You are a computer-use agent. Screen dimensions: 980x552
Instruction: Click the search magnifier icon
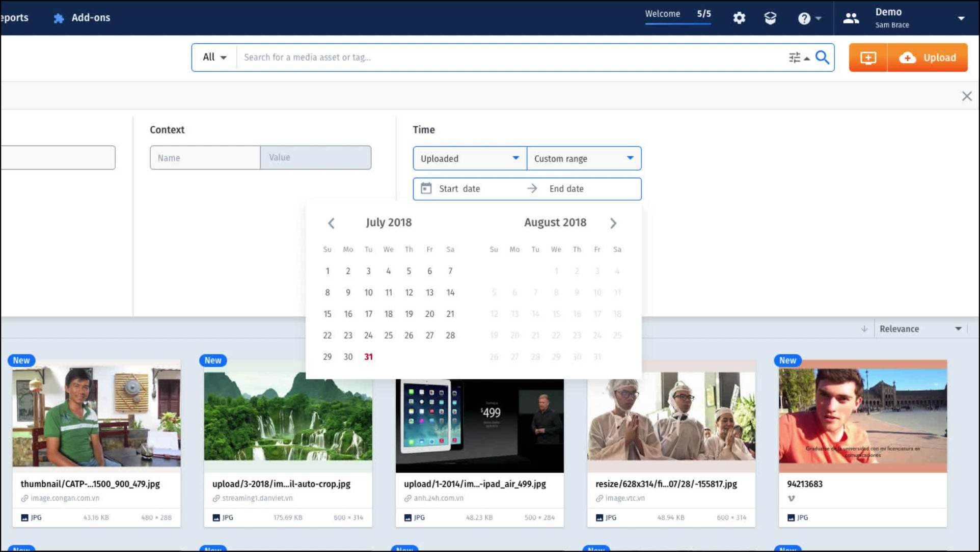coord(822,57)
